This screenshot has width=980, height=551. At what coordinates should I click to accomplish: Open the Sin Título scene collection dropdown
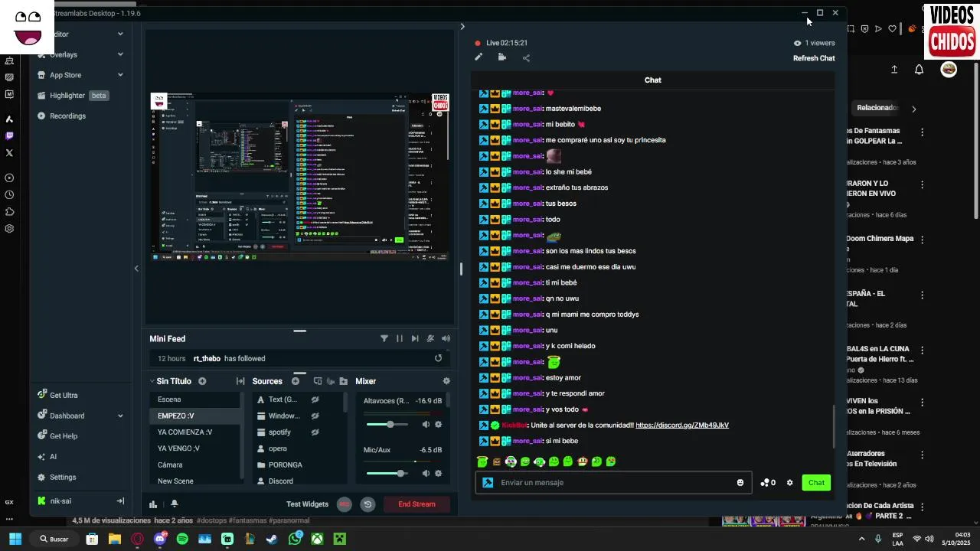point(173,381)
